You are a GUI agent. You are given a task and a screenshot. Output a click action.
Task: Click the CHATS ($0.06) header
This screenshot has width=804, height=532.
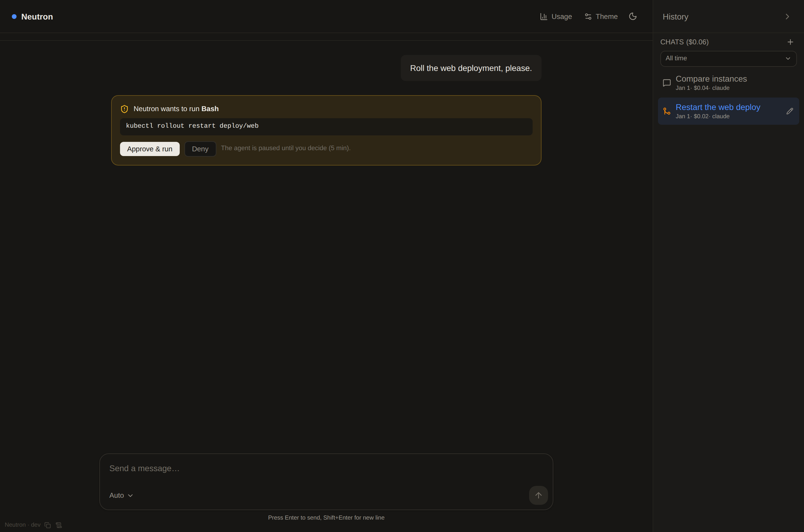pos(684,42)
